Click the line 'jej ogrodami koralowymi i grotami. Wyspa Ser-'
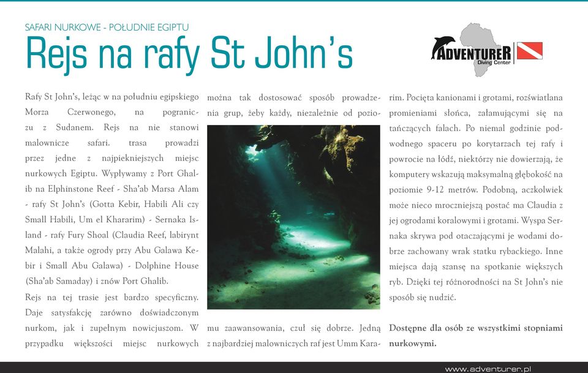Image resolution: width=588 pixels, height=373 pixels. click(476, 220)
